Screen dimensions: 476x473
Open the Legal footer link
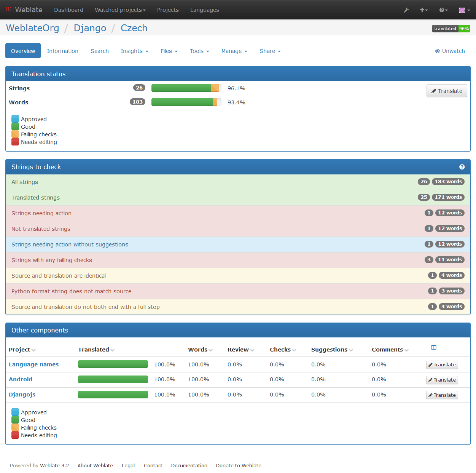(128, 465)
